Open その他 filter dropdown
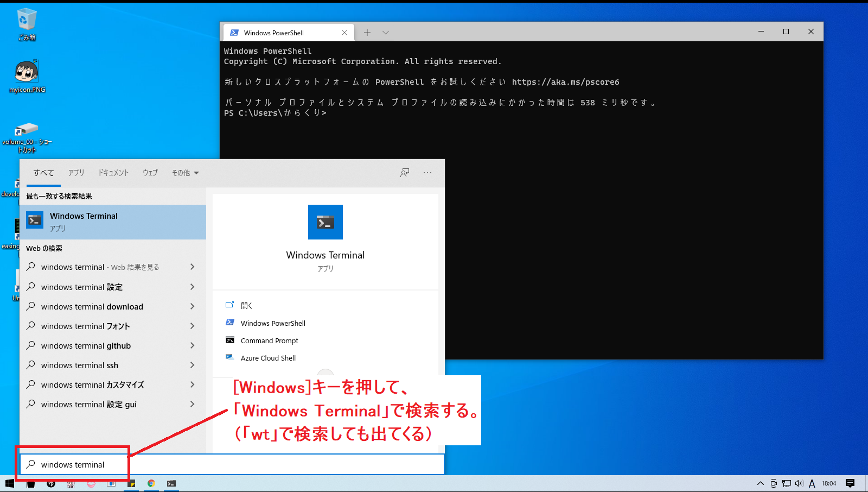Image resolution: width=868 pixels, height=492 pixels. (186, 173)
